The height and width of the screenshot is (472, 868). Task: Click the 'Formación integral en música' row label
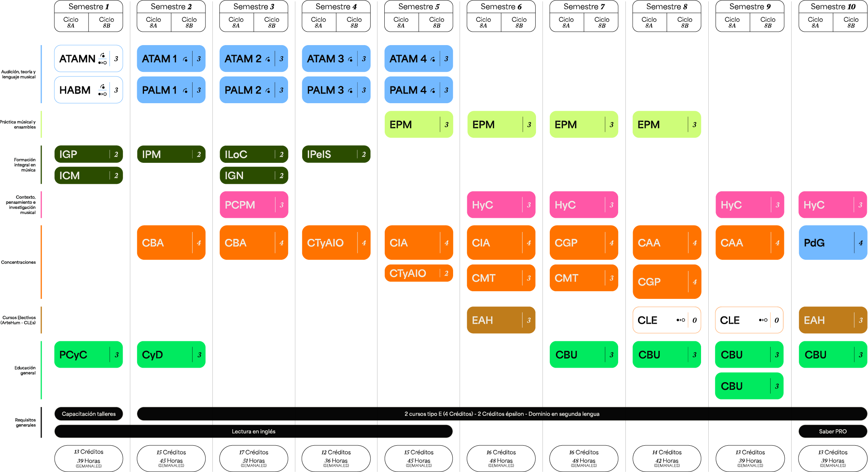pos(25,165)
